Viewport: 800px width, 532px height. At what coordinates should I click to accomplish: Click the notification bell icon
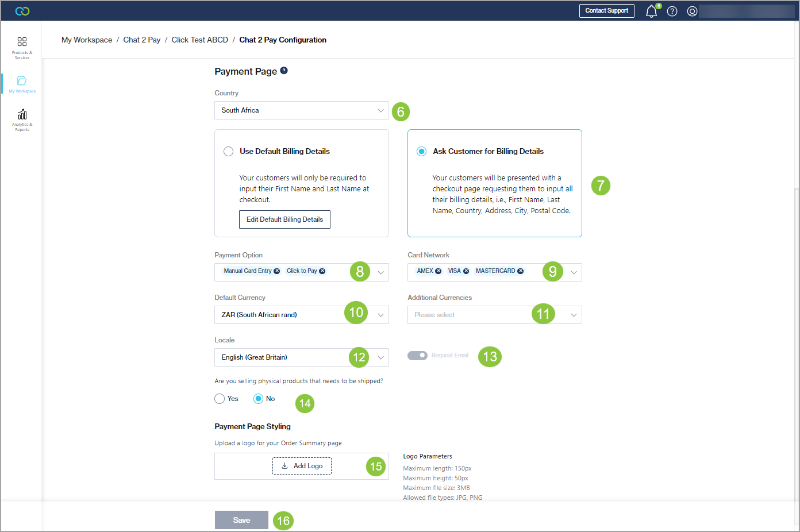point(651,11)
